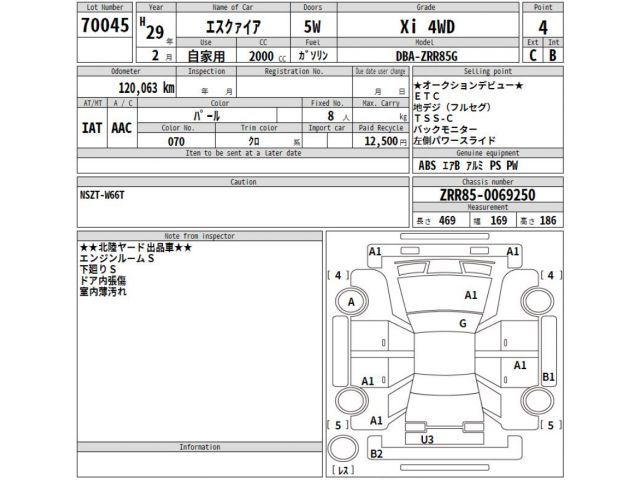This screenshot has width=640, height=480.
Task: Click the transmission value IAT
Action: coord(92,128)
